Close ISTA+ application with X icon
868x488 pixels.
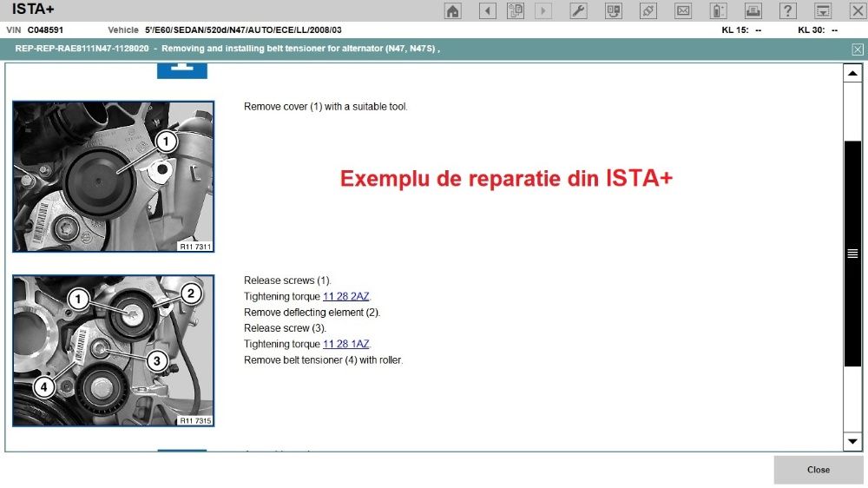tap(858, 10)
